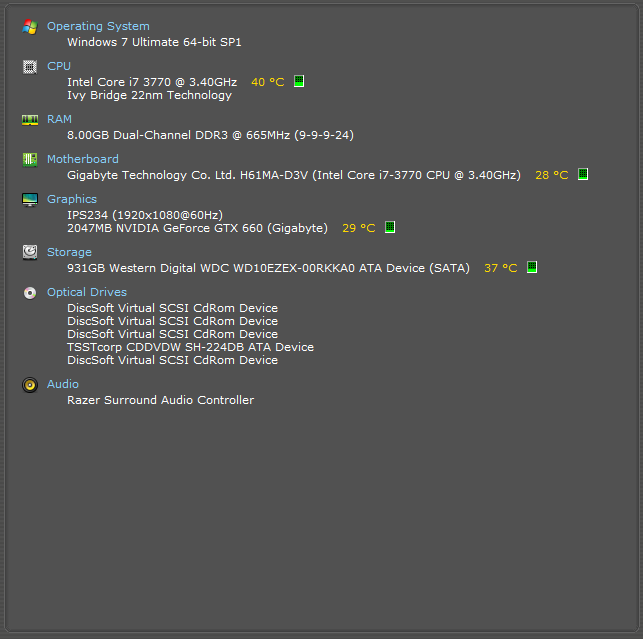Select the motherboard temperature 28 °C value
This screenshot has width=643, height=639.
[552, 175]
